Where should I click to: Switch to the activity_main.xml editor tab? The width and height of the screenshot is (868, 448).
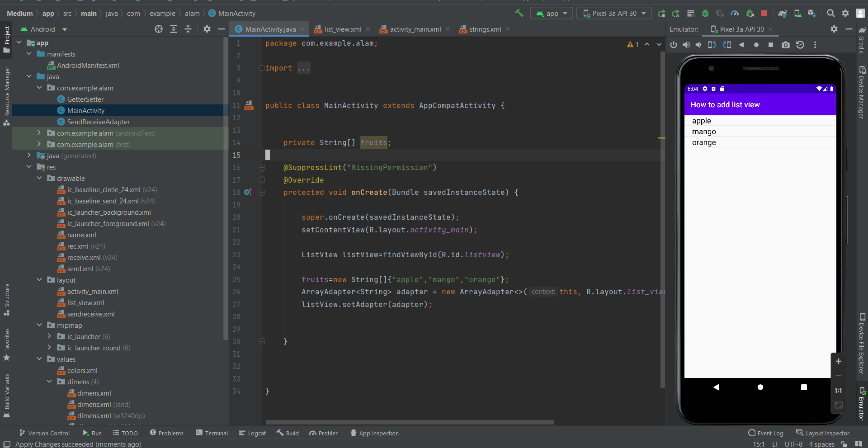415,29
